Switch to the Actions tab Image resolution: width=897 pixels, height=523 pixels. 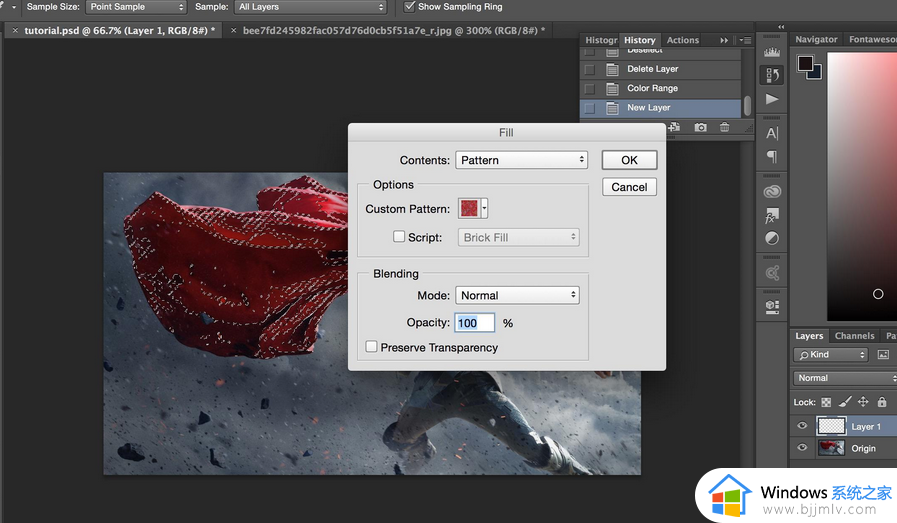(x=682, y=40)
